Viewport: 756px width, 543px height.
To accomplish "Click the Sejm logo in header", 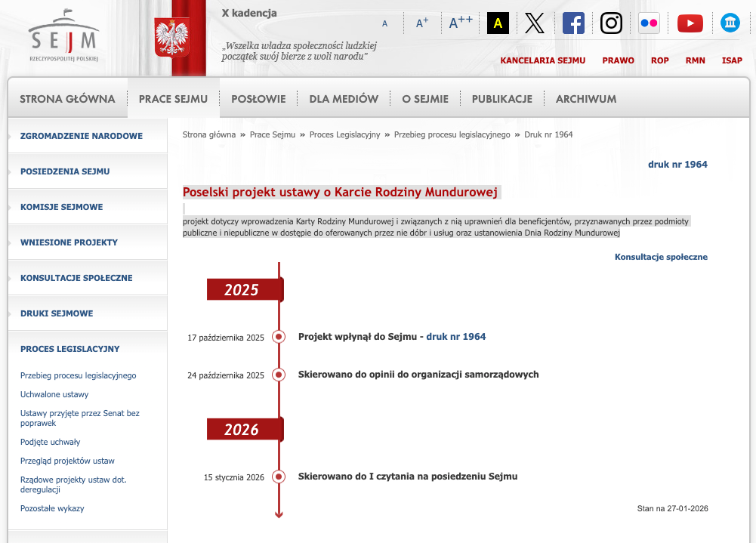I will click(x=63, y=36).
